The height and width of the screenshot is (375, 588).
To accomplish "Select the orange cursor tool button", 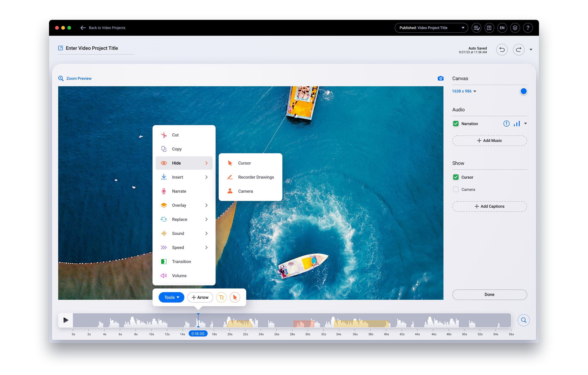I will (x=235, y=297).
